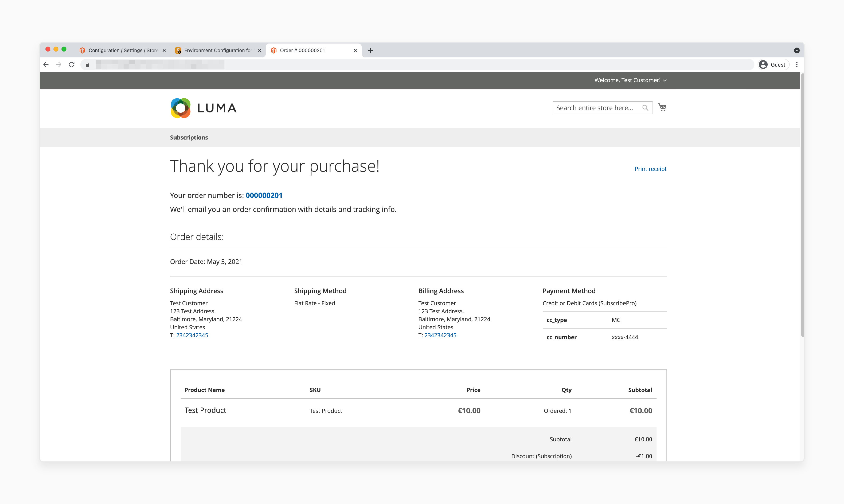Viewport: 844px width, 504px height.
Task: Close the Environment Configuration tab
Action: pos(260,50)
